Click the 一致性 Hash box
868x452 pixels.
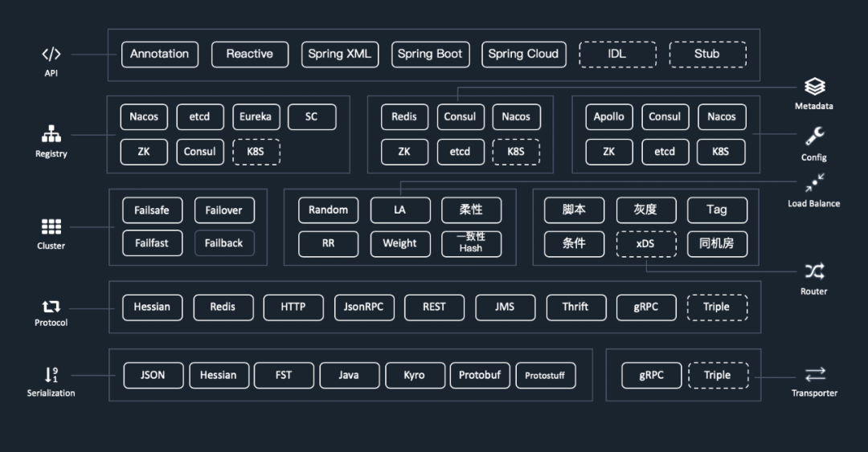tap(471, 243)
